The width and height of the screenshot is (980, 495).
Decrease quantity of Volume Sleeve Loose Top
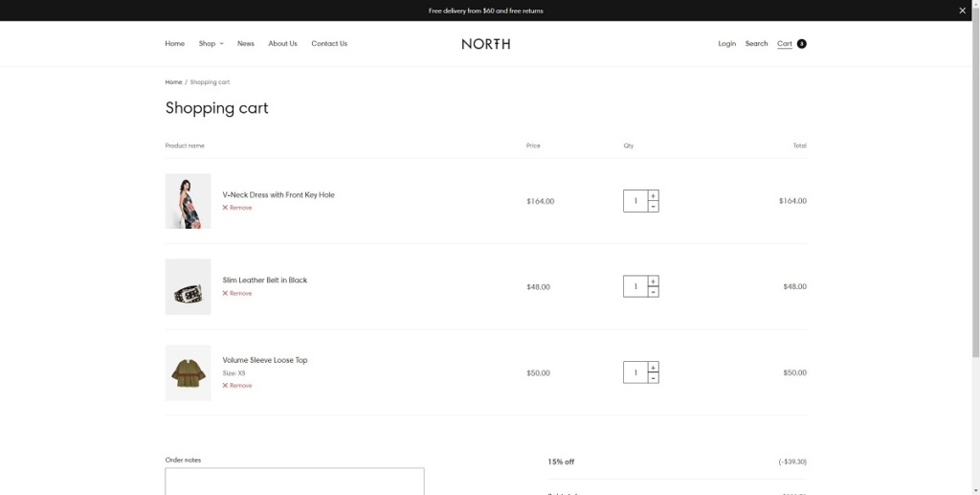coord(653,378)
